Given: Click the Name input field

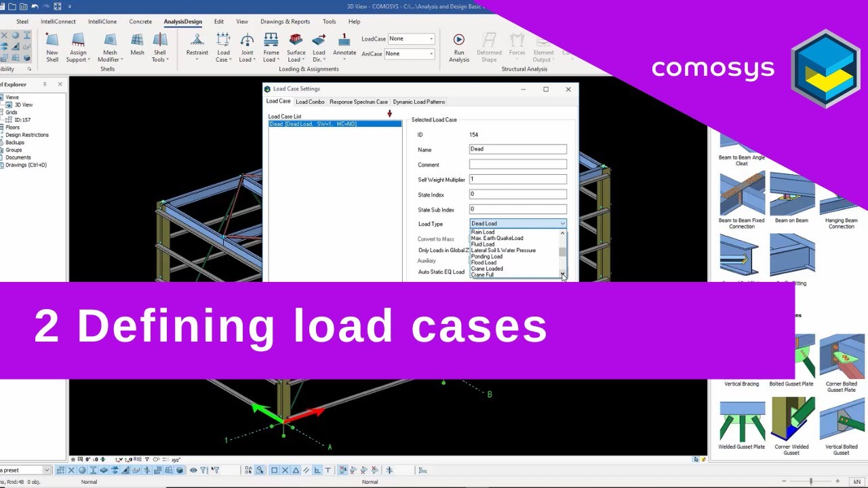Looking at the screenshot, I should (518, 149).
